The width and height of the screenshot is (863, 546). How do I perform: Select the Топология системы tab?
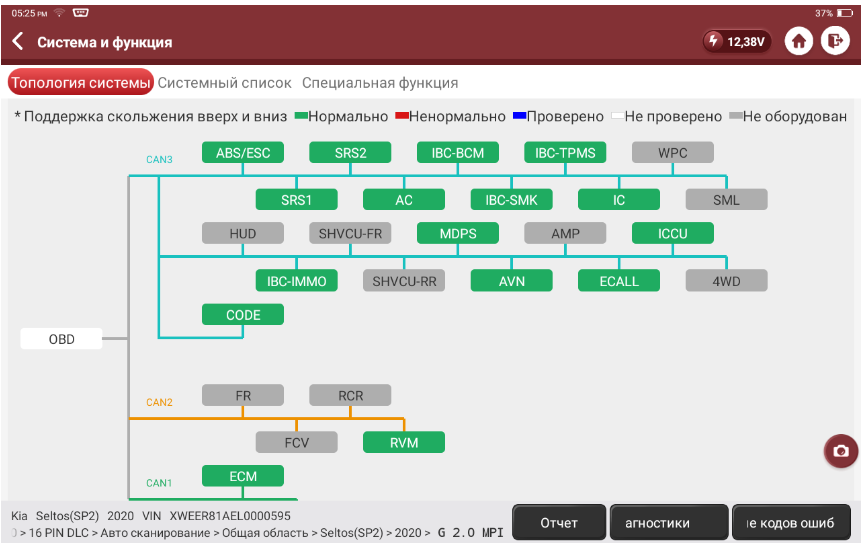(80, 83)
